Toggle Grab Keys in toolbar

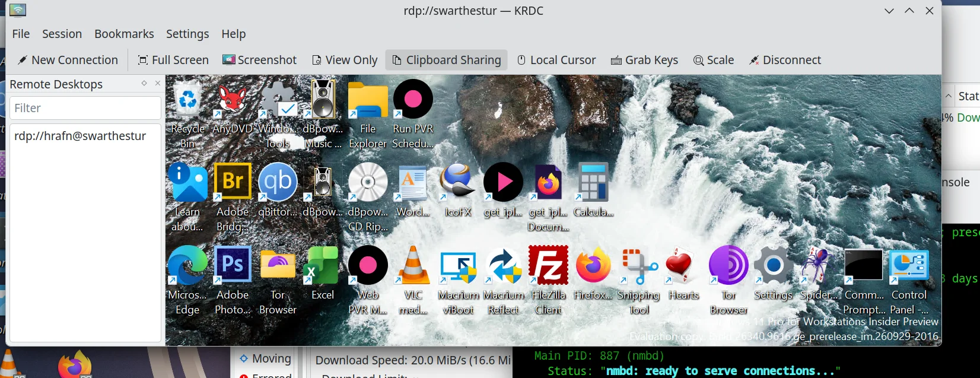click(x=645, y=60)
